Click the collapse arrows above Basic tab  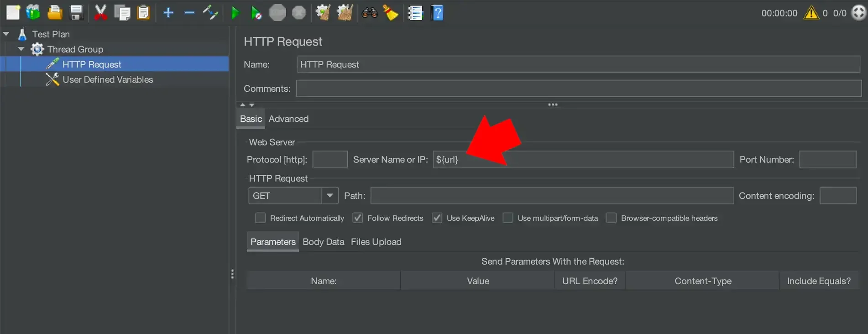[247, 105]
